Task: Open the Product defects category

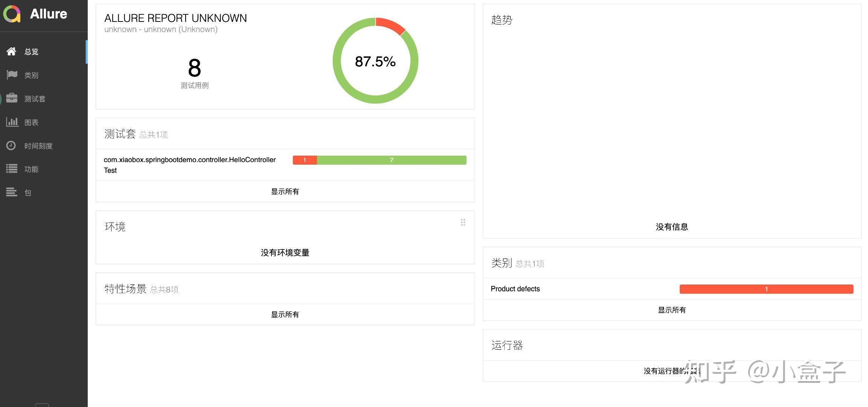Action: [x=515, y=289]
